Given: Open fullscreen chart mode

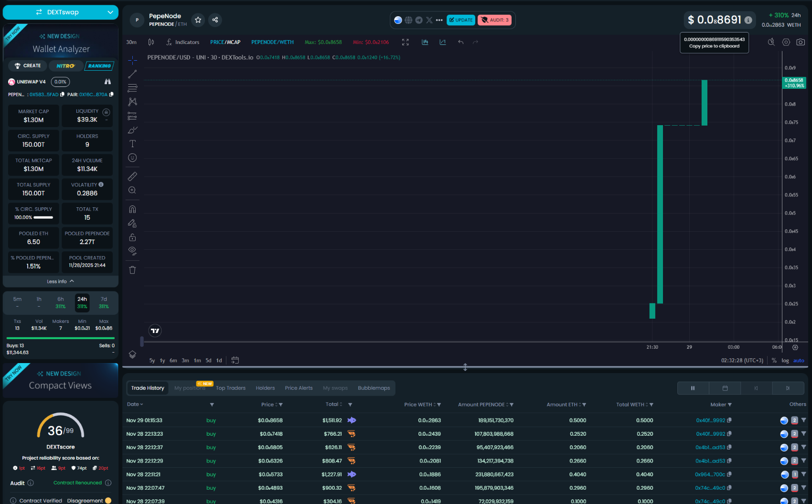Looking at the screenshot, I should pyautogui.click(x=405, y=42).
